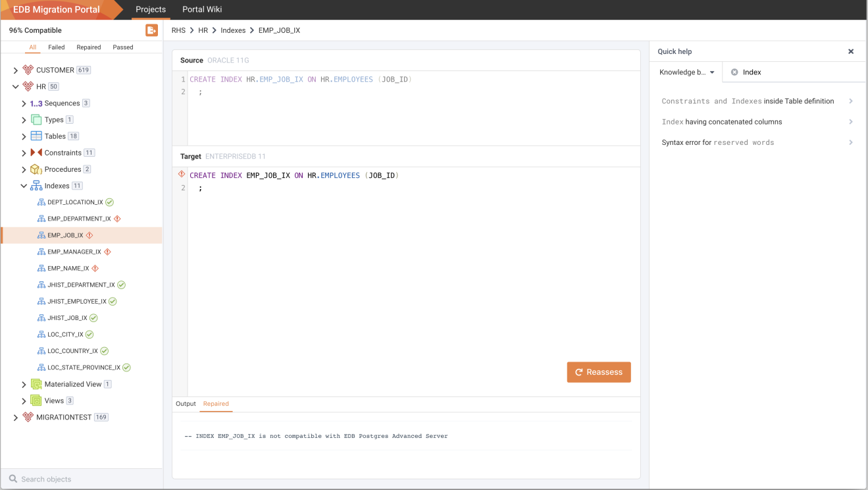Click the Constraints red arrows icon
The image size is (868, 490).
pos(36,153)
